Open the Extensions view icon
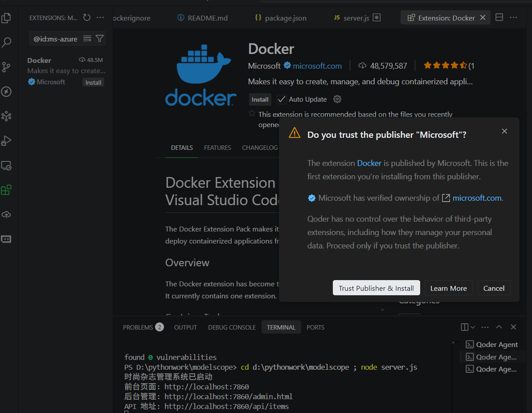Screen dimensions: 532x413 pyautogui.click(x=6, y=190)
